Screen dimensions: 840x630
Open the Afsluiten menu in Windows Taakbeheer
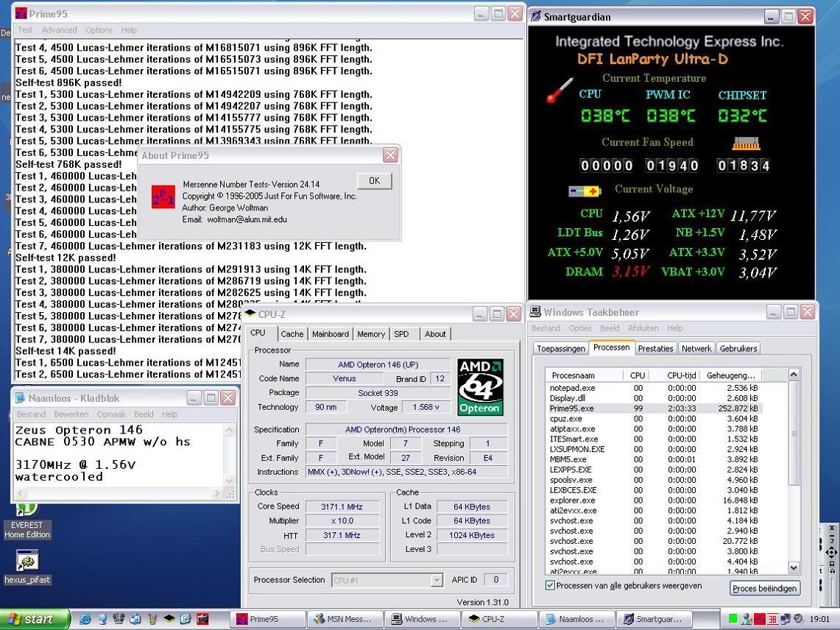643,328
